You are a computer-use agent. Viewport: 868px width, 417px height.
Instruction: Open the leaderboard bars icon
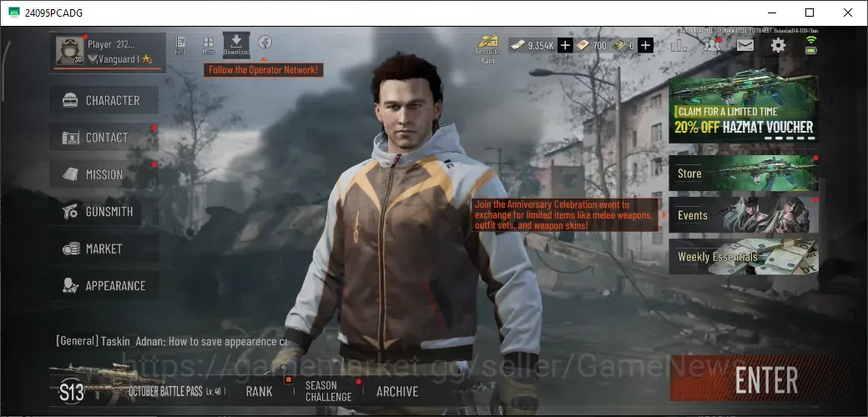(679, 45)
